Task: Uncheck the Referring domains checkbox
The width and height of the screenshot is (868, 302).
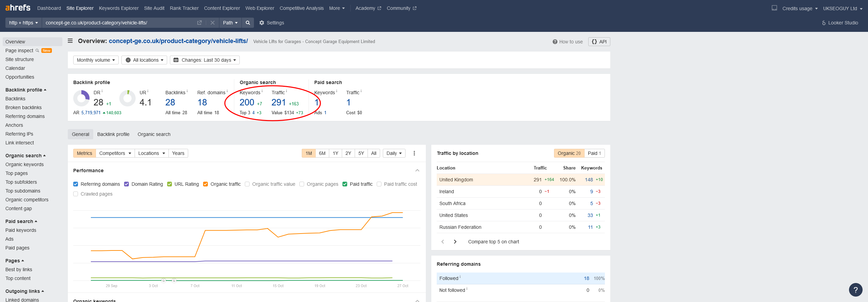Action: (x=76, y=184)
